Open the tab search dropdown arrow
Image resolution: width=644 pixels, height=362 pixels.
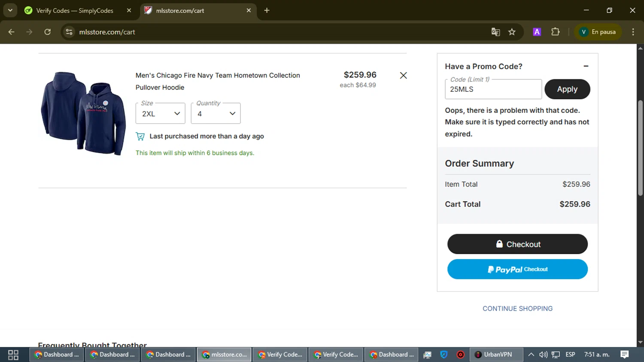(10, 10)
